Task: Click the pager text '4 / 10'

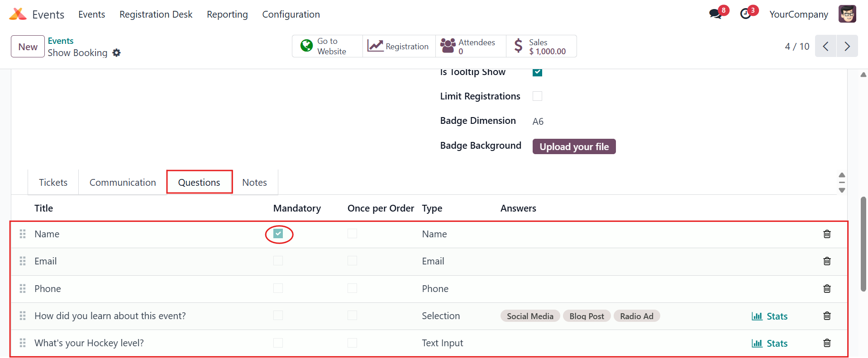Action: 797,46
